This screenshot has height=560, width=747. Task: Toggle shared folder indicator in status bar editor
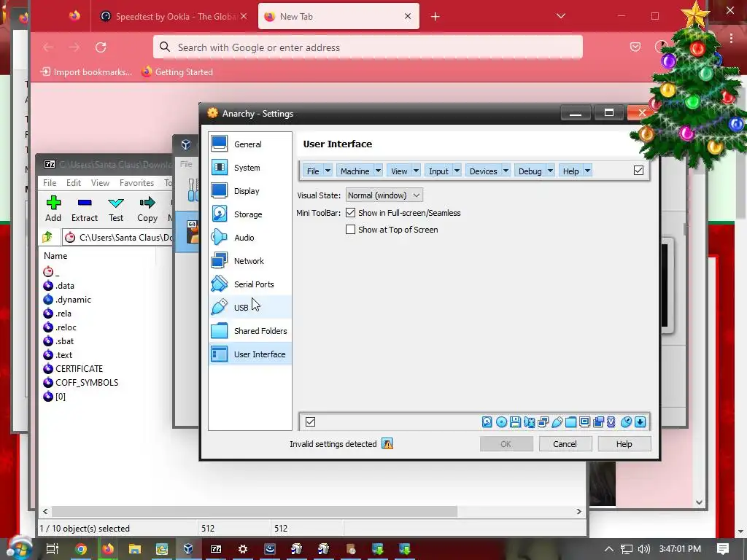click(570, 422)
